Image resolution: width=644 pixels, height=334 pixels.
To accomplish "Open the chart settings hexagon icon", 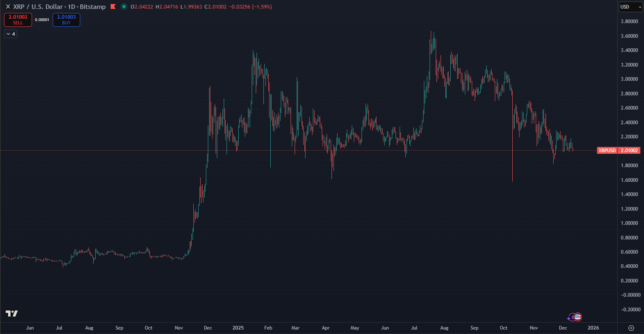I will pyautogui.click(x=631, y=328).
